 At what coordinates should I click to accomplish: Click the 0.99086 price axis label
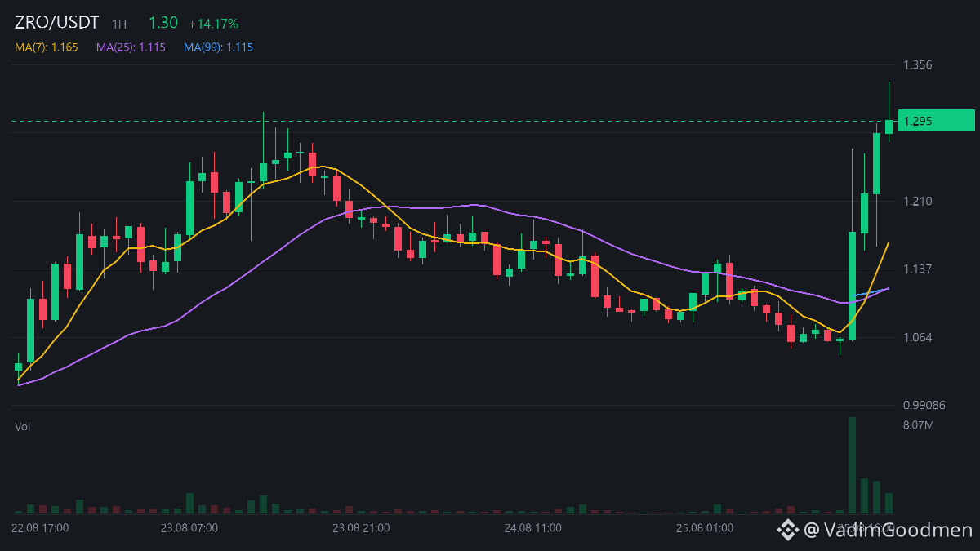click(924, 405)
